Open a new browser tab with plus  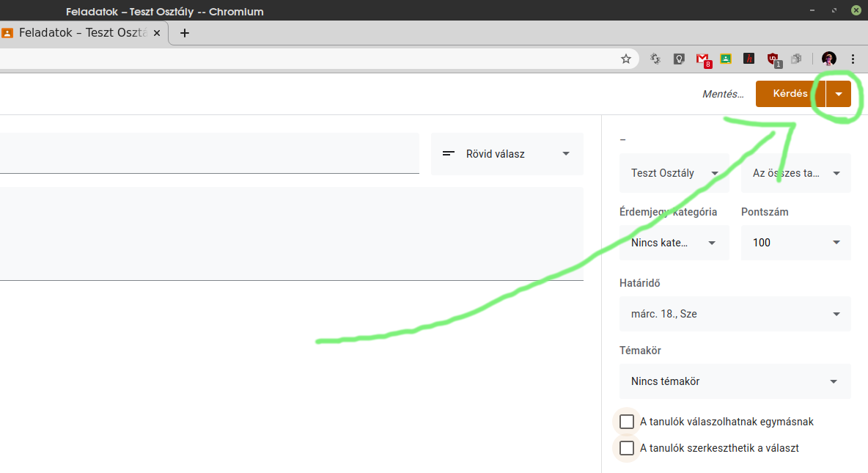coord(185,33)
